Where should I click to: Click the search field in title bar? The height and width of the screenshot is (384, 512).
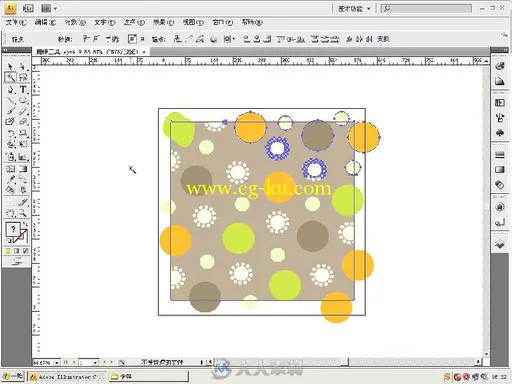426,8
